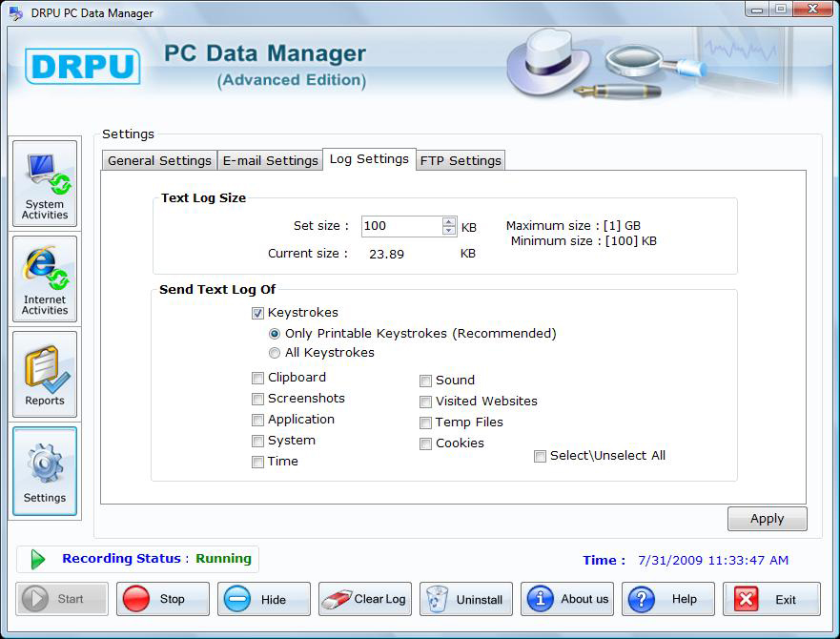Screen dimensions: 840x639
Task: Open the About us dialog
Action: pyautogui.click(x=567, y=599)
